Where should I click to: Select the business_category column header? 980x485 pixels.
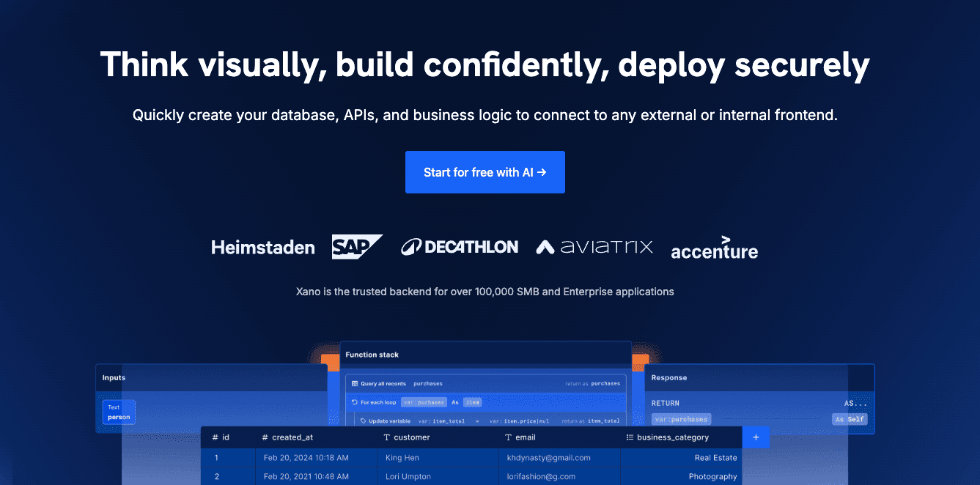click(672, 437)
